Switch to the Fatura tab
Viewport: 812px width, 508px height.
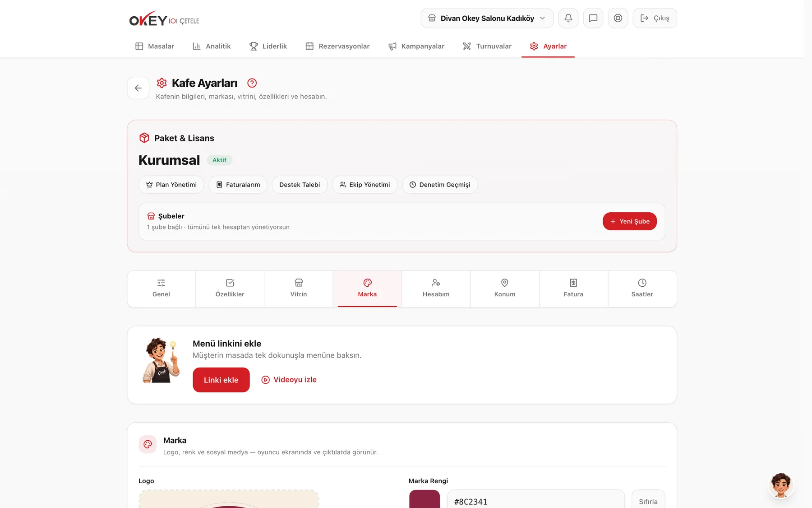tap(573, 289)
